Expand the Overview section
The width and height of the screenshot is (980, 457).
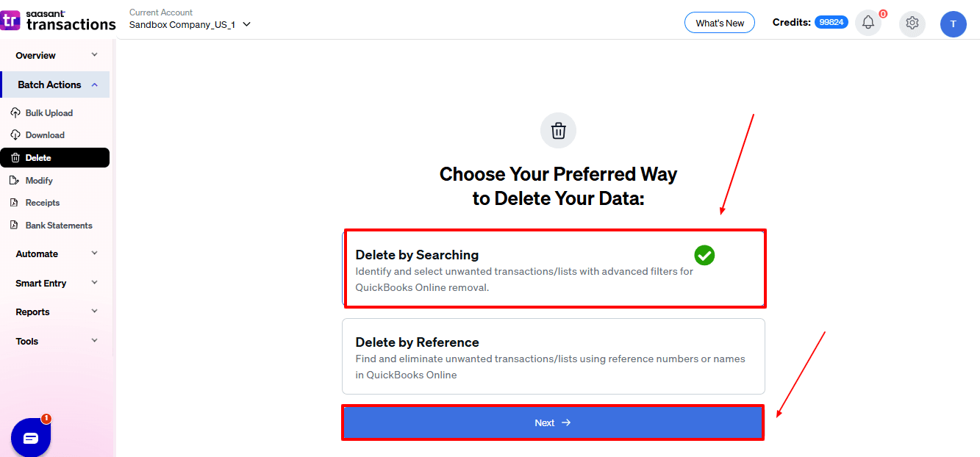coord(55,54)
